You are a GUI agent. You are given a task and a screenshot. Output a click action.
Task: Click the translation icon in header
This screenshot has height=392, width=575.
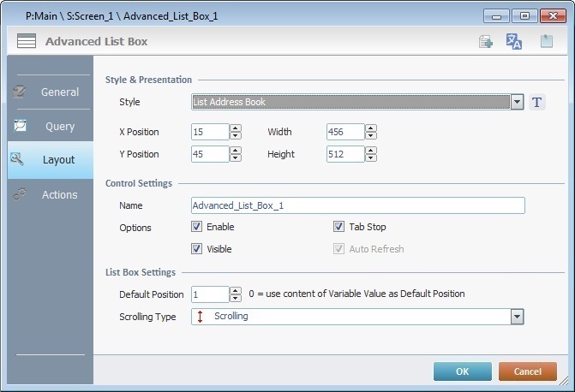coord(514,41)
